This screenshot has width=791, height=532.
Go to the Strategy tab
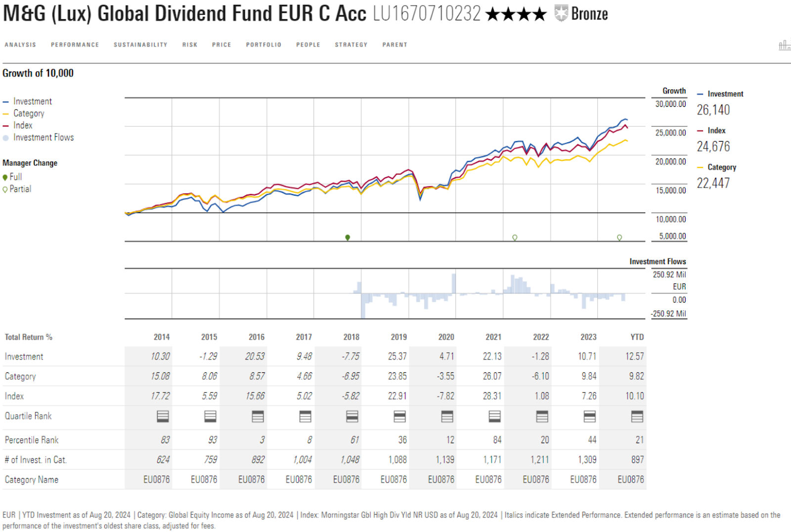tap(351, 45)
